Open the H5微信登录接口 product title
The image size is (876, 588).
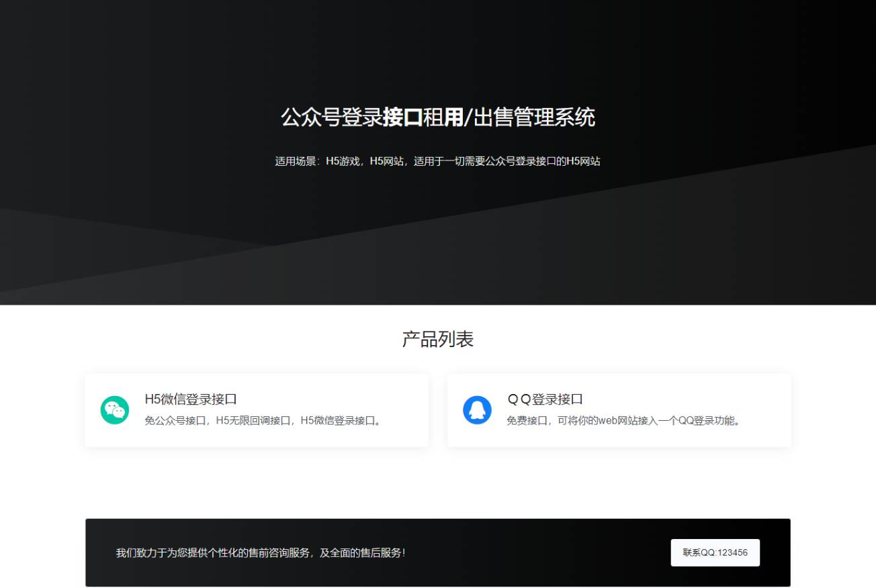coord(191,399)
